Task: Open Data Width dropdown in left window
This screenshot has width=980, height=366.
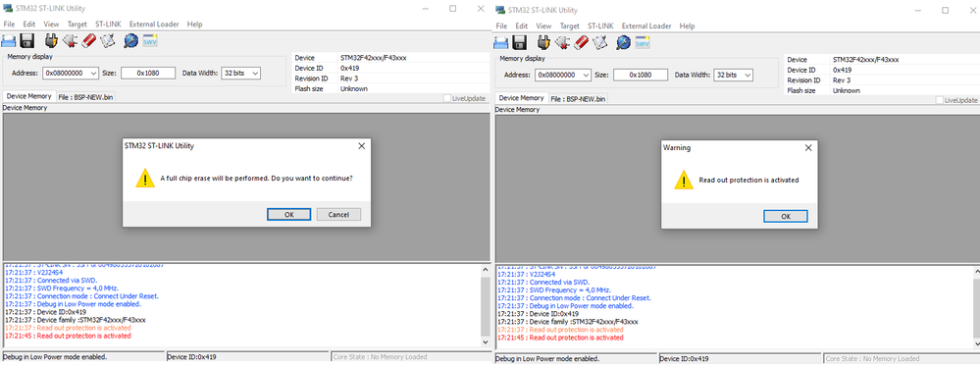Action: (255, 74)
